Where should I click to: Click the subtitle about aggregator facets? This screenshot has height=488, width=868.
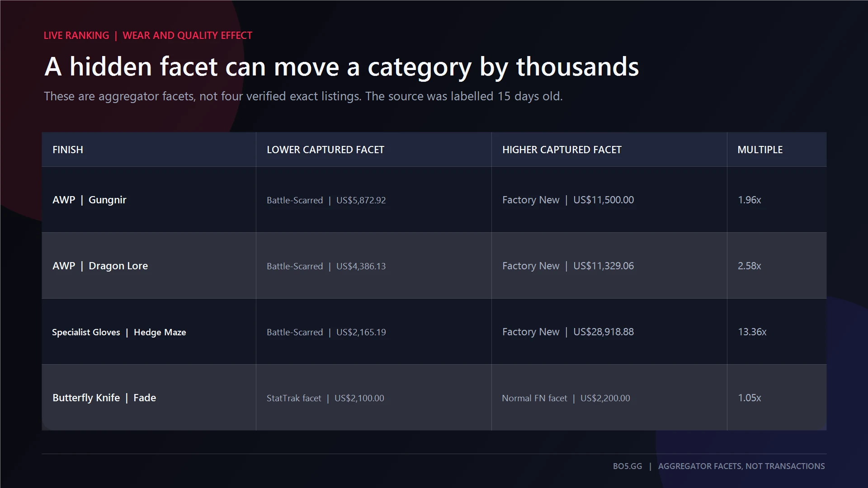pos(303,96)
